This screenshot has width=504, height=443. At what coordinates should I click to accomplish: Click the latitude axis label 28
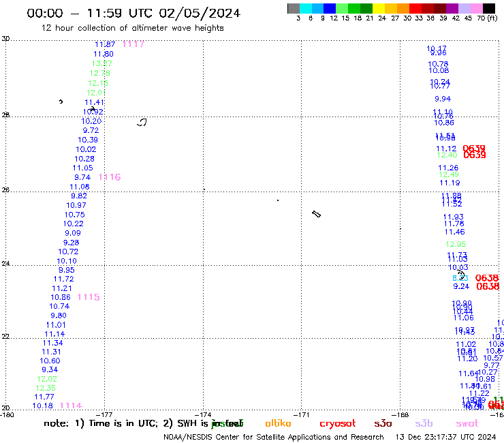(x=5, y=115)
